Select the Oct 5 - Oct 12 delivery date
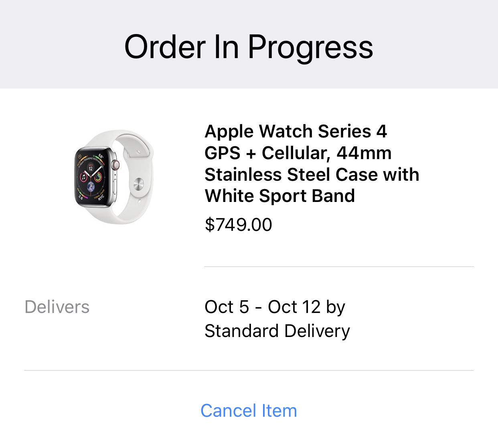 coord(263,307)
